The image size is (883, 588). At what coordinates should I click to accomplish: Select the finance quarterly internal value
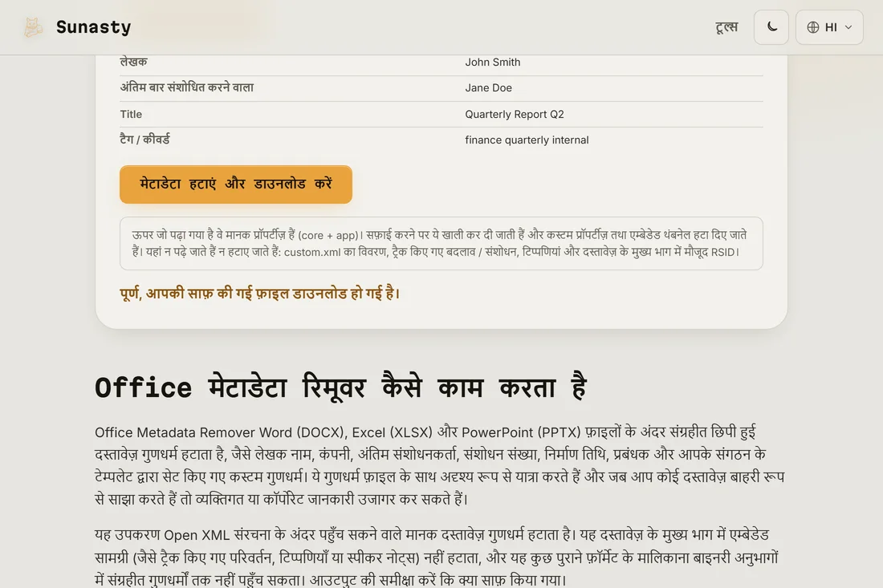pyautogui.click(x=527, y=140)
